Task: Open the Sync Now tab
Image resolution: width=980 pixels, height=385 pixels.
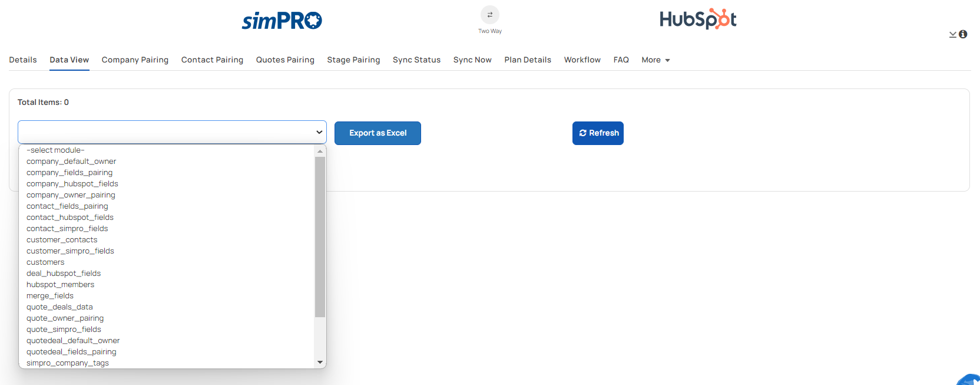Action: [472, 60]
